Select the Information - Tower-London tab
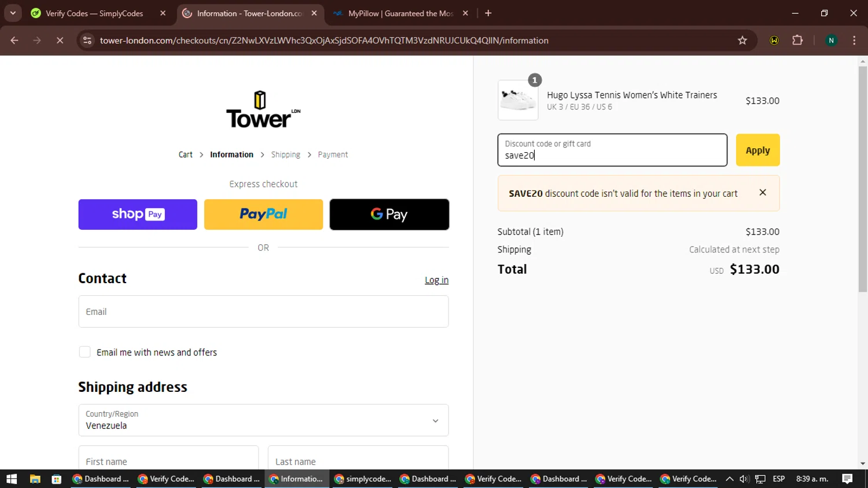Screen dimensions: 868x488 pyautogui.click(x=249, y=13)
